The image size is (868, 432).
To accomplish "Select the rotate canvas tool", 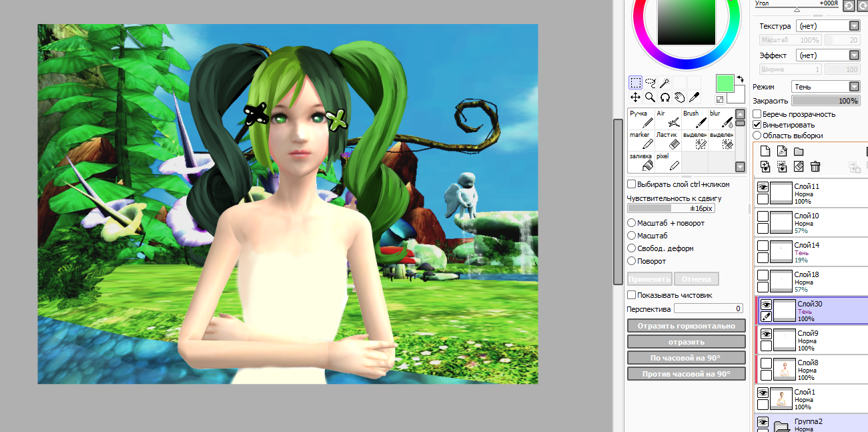I will point(665,97).
